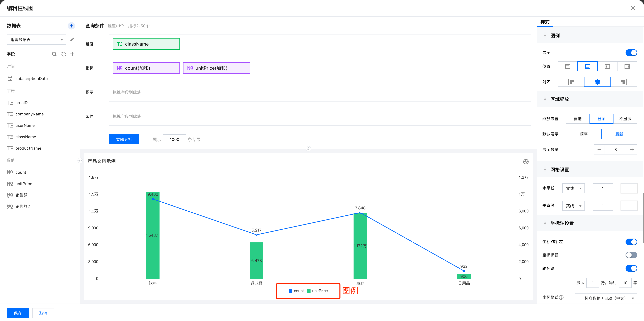Viewport: 644px width, 321px height.
Task: Collapse the 区域缩放 section
Action: [545, 99]
